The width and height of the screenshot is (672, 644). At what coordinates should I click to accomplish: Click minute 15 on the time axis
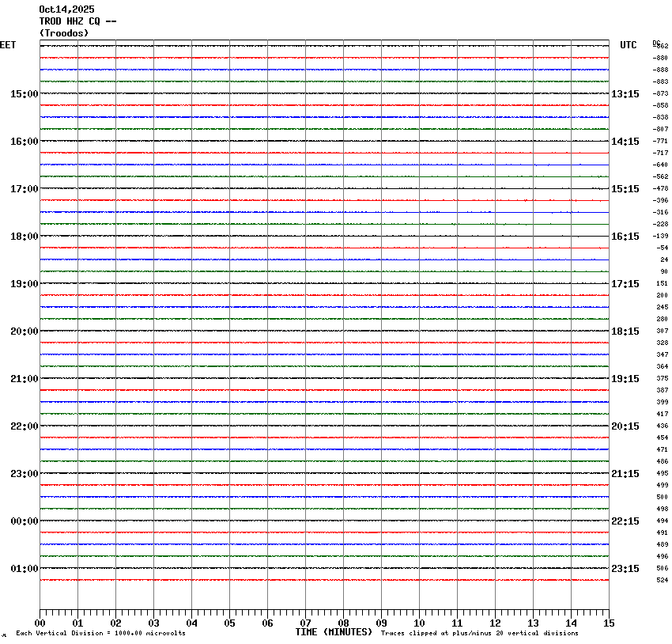[x=608, y=623]
